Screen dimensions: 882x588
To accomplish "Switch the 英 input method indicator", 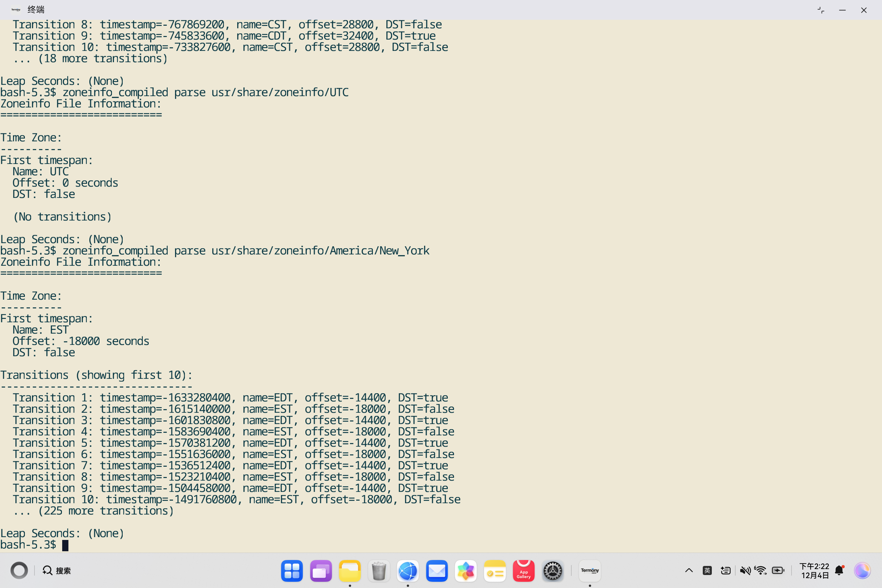I will pyautogui.click(x=707, y=571).
